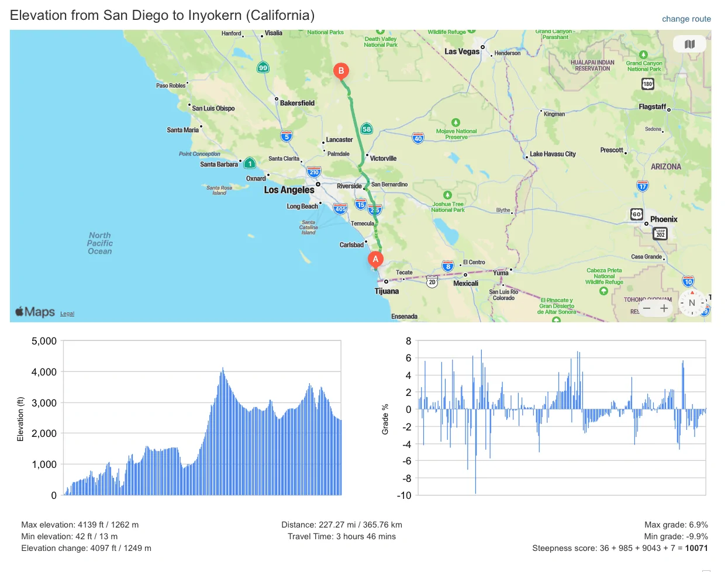Click the Tijuana city label

387,291
